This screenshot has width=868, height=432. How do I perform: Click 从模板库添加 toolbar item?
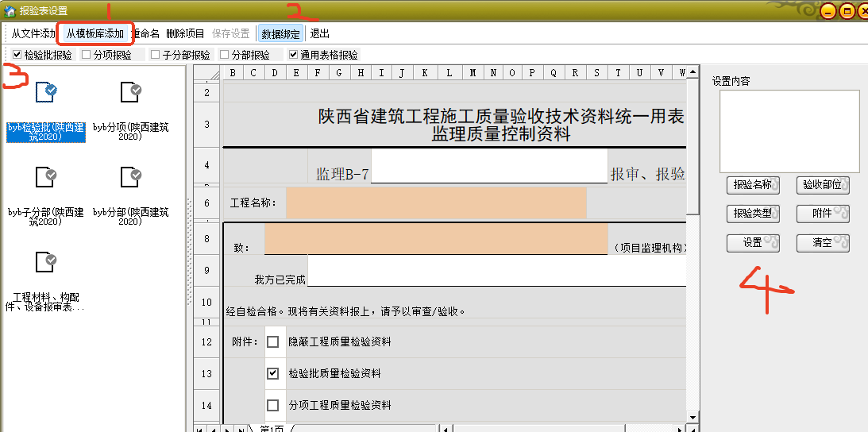pos(95,34)
